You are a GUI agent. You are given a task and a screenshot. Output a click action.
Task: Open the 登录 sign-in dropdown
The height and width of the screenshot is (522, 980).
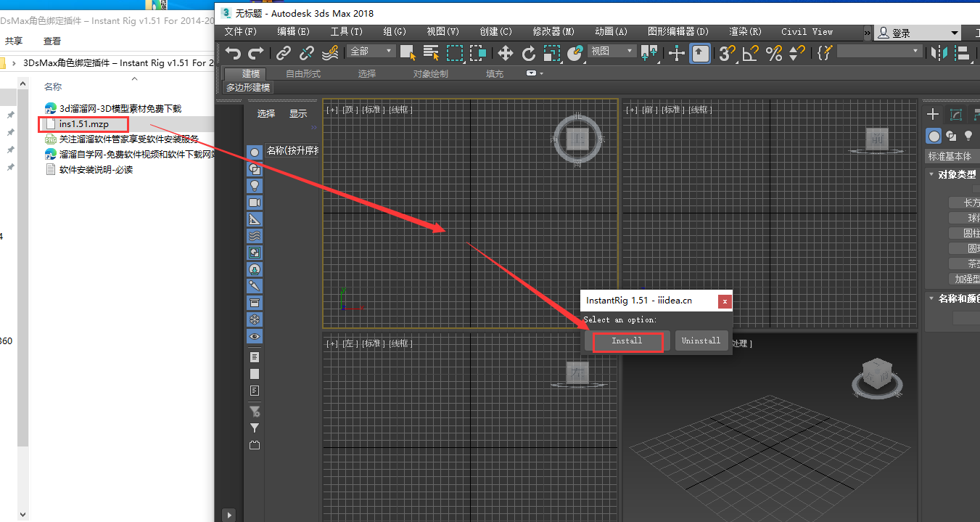[918, 33]
